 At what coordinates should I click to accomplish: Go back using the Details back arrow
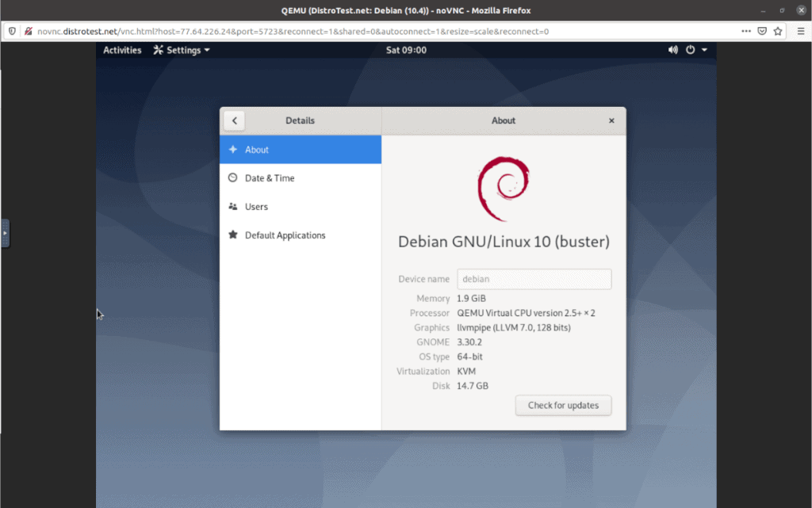tap(234, 120)
